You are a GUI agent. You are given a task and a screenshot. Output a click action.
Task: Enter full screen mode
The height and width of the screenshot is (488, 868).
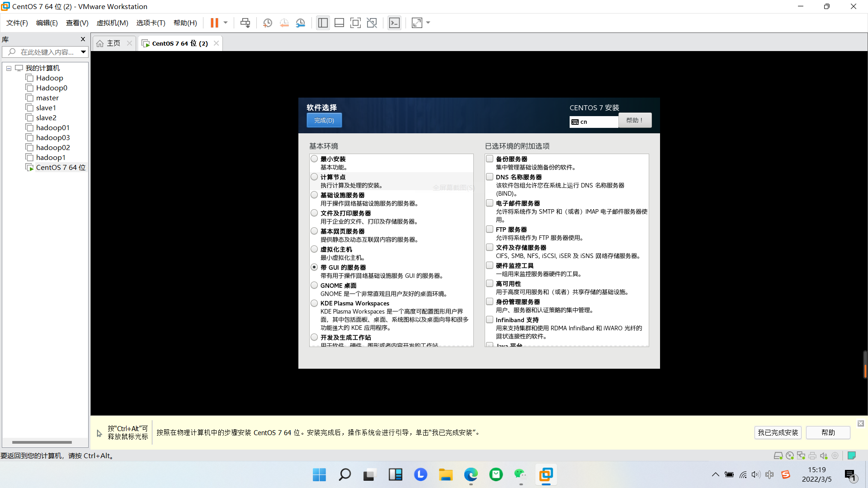click(x=356, y=23)
